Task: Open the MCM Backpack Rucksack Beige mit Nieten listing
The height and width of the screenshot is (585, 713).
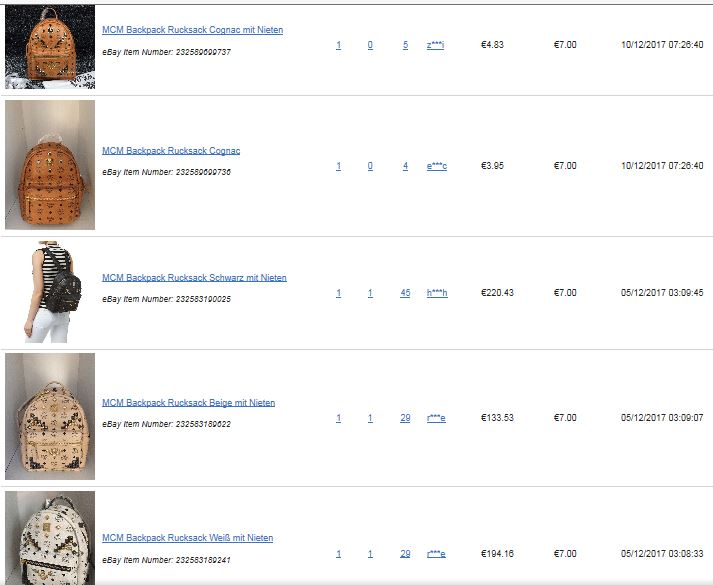Action: [188, 403]
